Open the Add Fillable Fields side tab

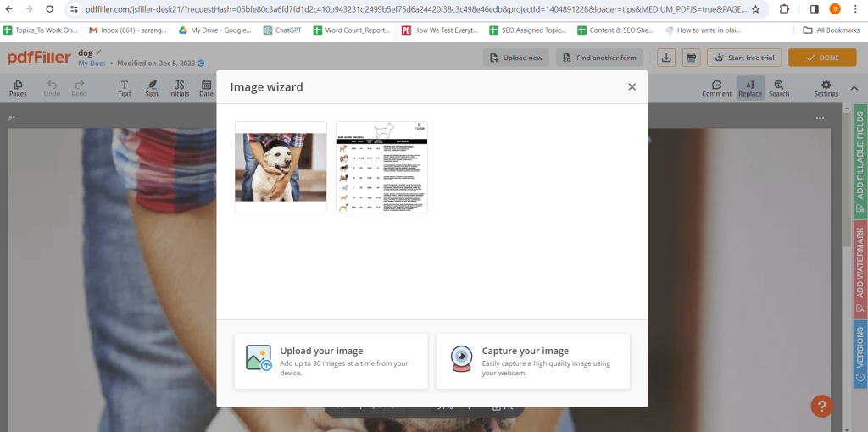click(860, 161)
